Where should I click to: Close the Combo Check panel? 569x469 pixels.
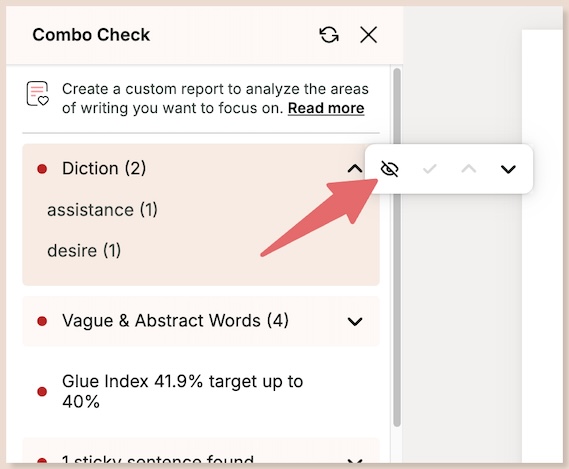[x=368, y=35]
